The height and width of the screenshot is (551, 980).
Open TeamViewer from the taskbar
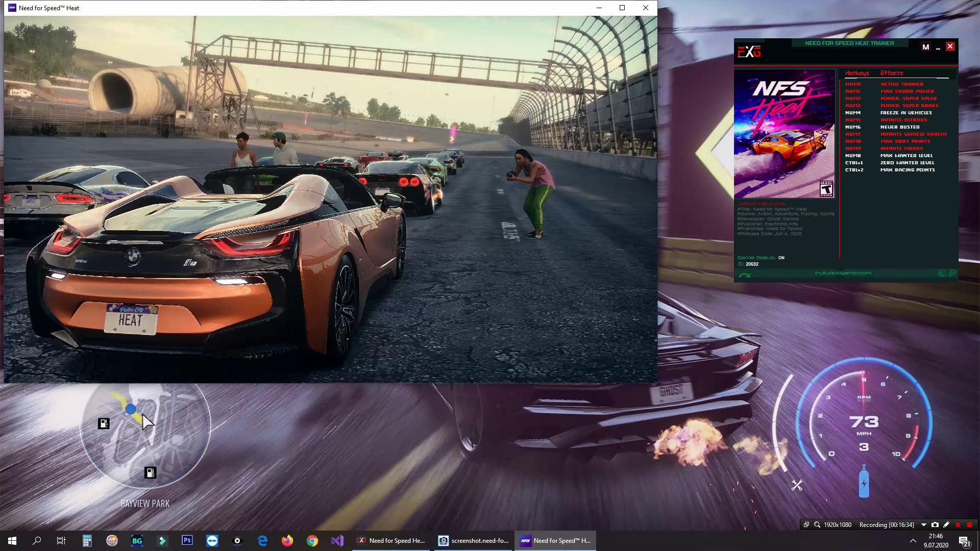coord(212,541)
